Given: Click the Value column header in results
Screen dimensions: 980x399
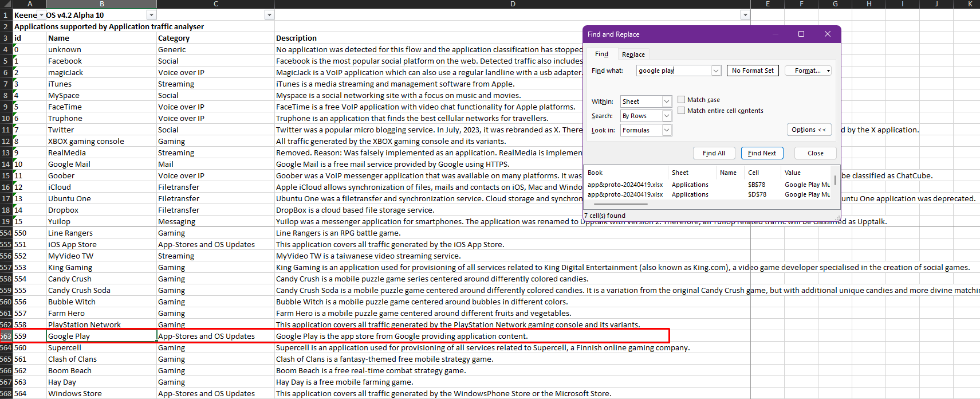Looking at the screenshot, I should [x=806, y=173].
